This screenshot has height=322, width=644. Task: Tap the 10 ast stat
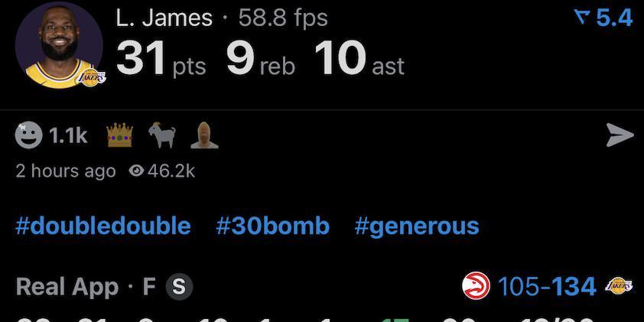359,58
